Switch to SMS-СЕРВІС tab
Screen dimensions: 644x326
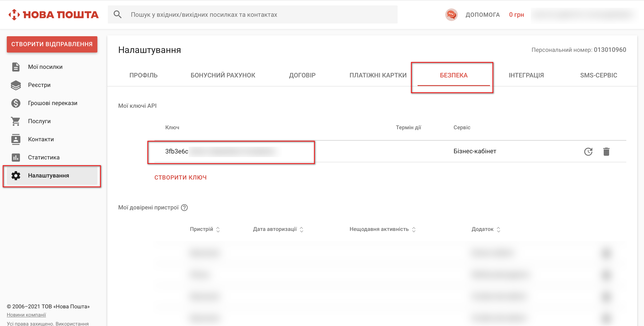coord(598,75)
